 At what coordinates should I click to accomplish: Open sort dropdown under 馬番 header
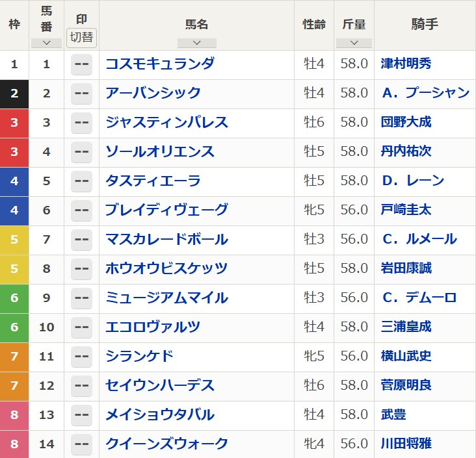pos(46,43)
